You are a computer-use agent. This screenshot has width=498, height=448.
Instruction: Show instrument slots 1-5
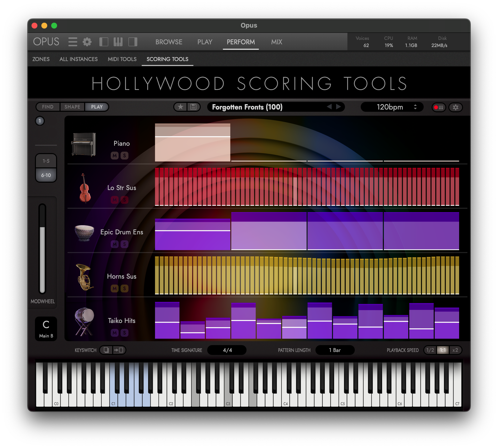point(46,161)
